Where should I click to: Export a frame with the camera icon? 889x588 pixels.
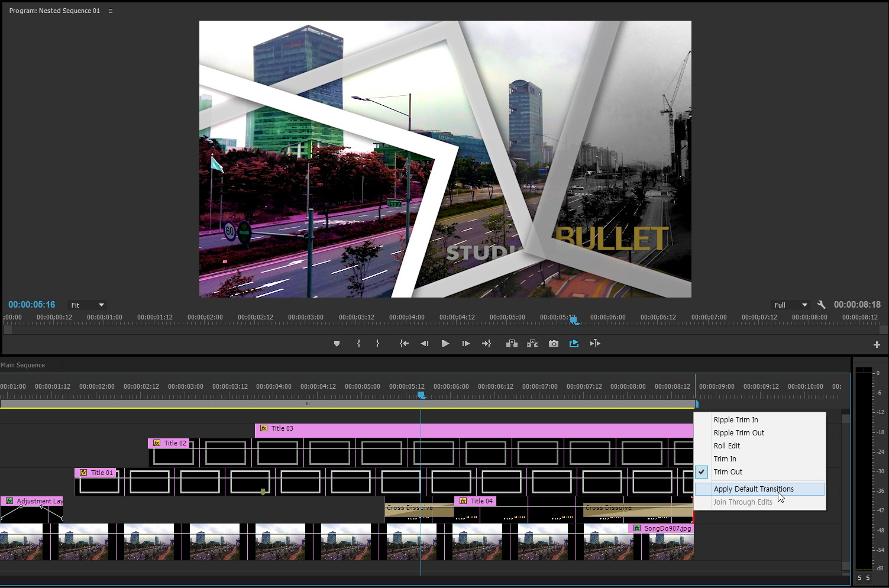coord(554,344)
